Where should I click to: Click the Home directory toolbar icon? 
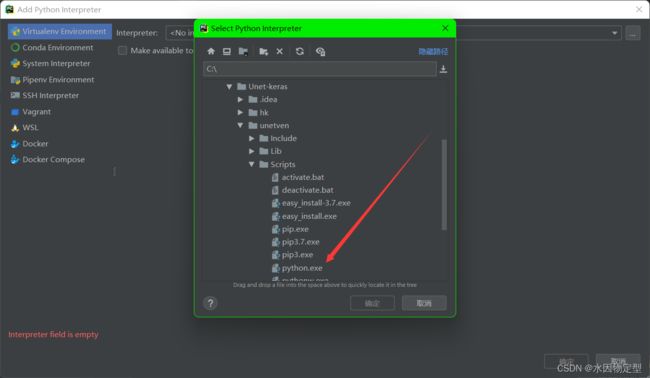[211, 51]
